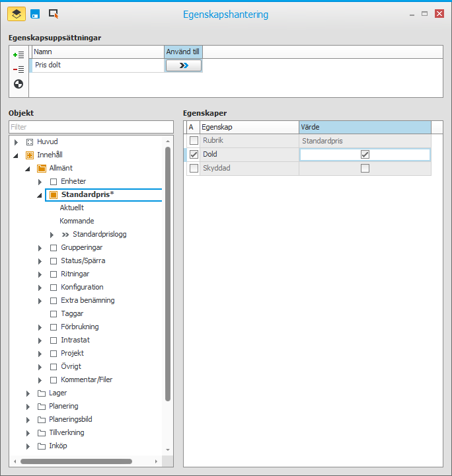This screenshot has width=452, height=476.
Task: Enable the A checkbox for Rubrik
Action: click(x=194, y=141)
